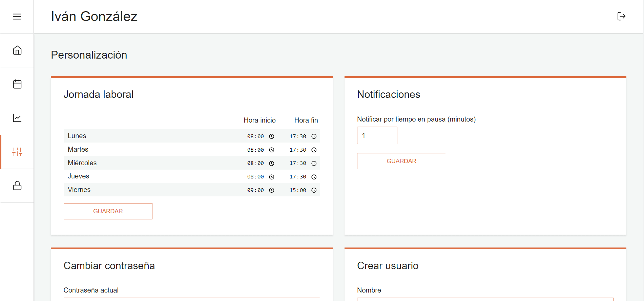Edit Martes start time 08:00
Viewport: 644px width, 301px height.
255,150
